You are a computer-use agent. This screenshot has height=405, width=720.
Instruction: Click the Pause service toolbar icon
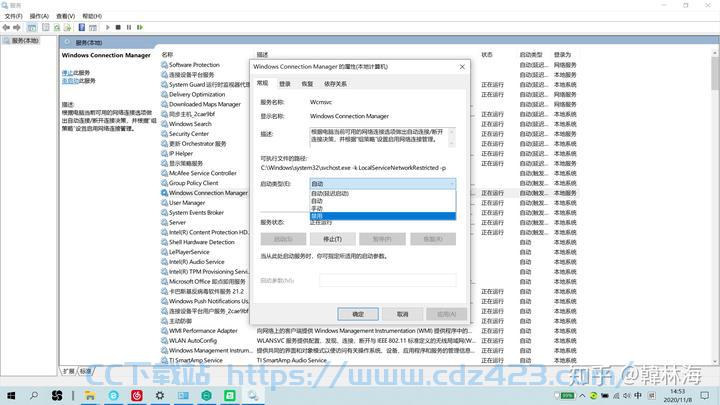(129, 28)
